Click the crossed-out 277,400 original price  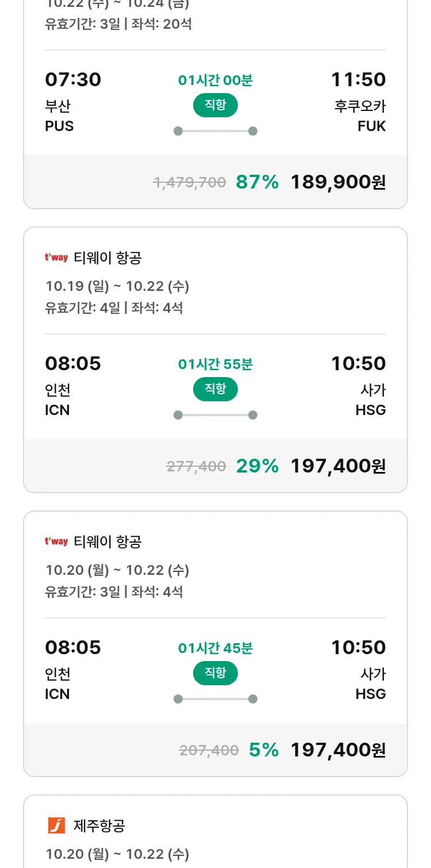point(196,467)
